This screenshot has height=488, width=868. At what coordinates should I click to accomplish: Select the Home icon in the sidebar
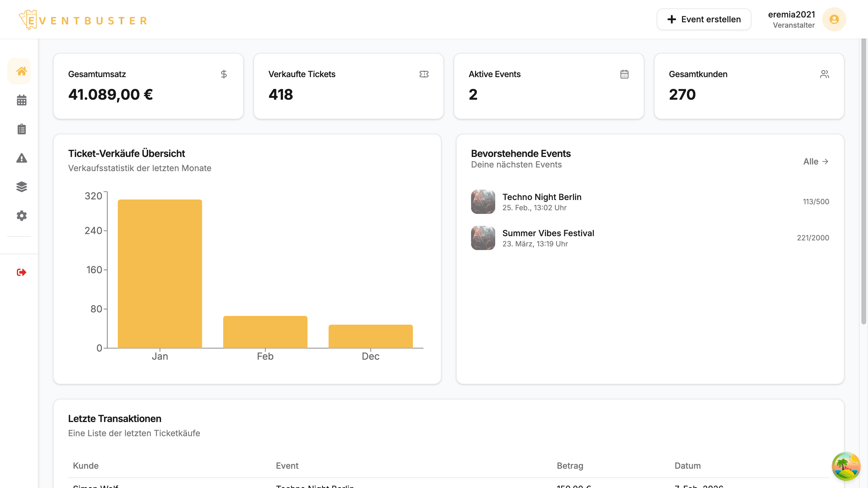tap(21, 71)
